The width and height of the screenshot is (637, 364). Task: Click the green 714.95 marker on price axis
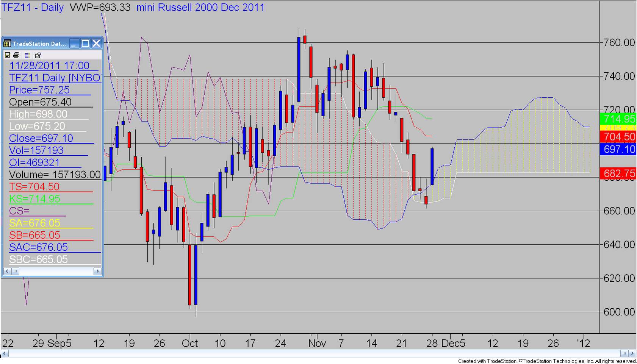coord(618,119)
